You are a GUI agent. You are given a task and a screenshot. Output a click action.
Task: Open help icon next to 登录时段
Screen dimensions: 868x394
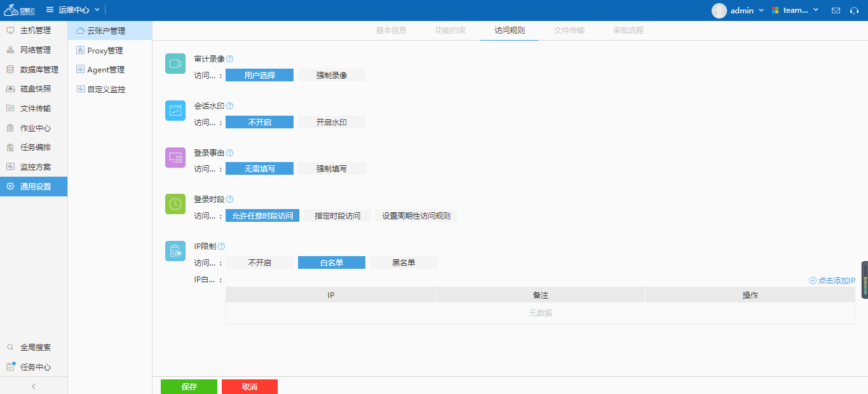point(229,200)
